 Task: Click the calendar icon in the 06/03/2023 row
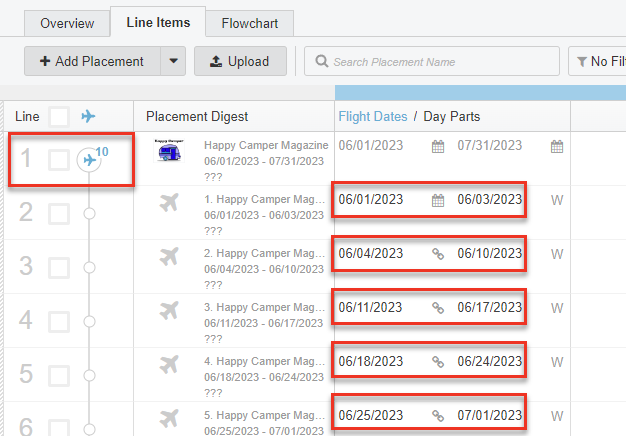click(437, 200)
